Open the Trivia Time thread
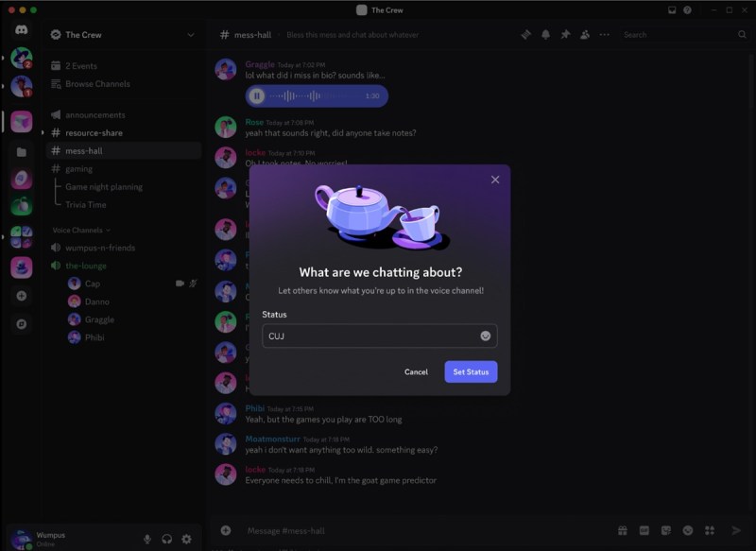 point(86,205)
